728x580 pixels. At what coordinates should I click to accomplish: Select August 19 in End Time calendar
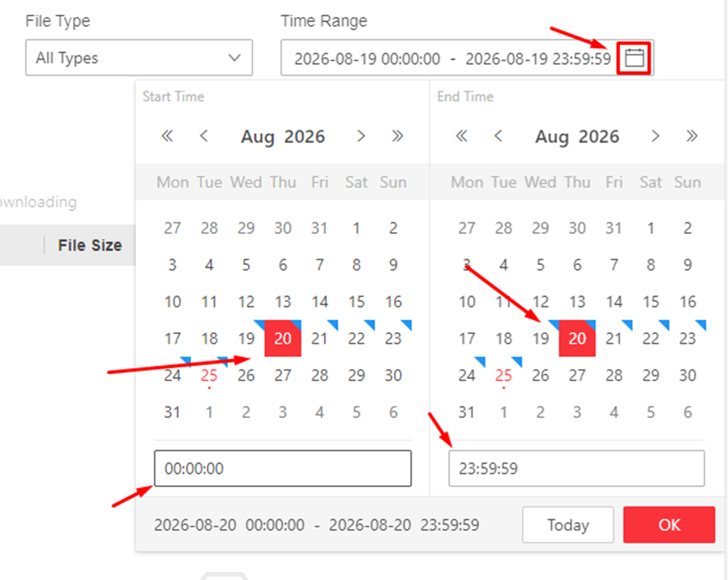(540, 339)
